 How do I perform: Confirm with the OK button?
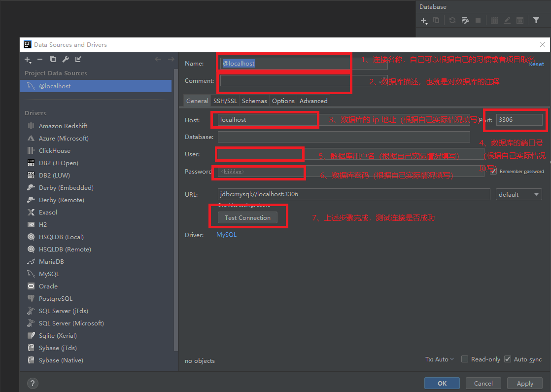(x=442, y=383)
